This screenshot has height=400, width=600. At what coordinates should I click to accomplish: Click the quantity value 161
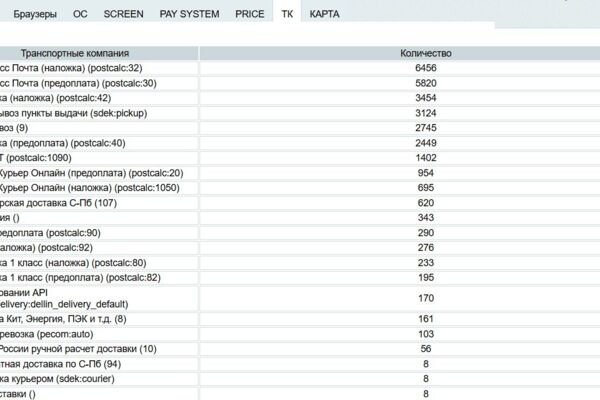[x=426, y=319]
